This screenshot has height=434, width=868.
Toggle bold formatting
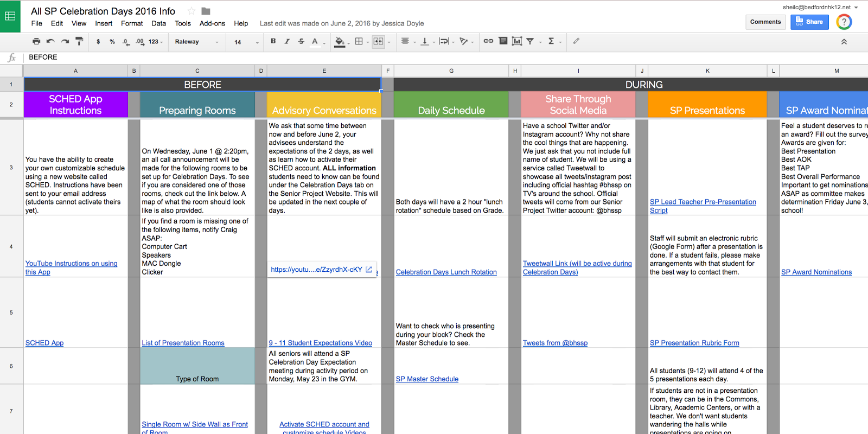tap(273, 41)
